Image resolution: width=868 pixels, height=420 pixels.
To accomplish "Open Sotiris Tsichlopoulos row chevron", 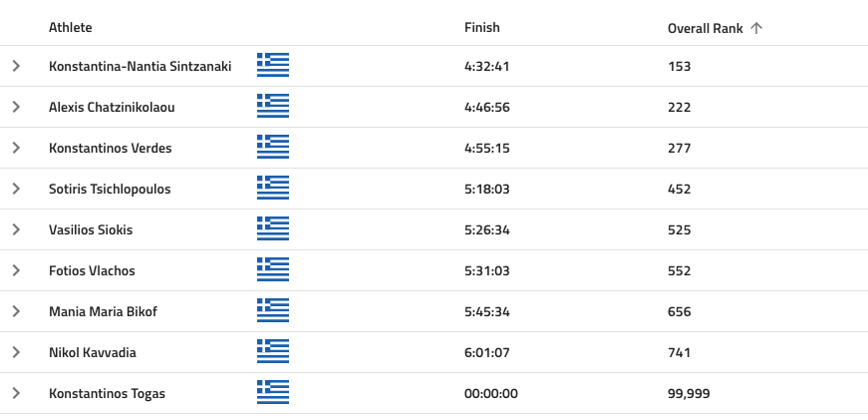I will [x=16, y=189].
